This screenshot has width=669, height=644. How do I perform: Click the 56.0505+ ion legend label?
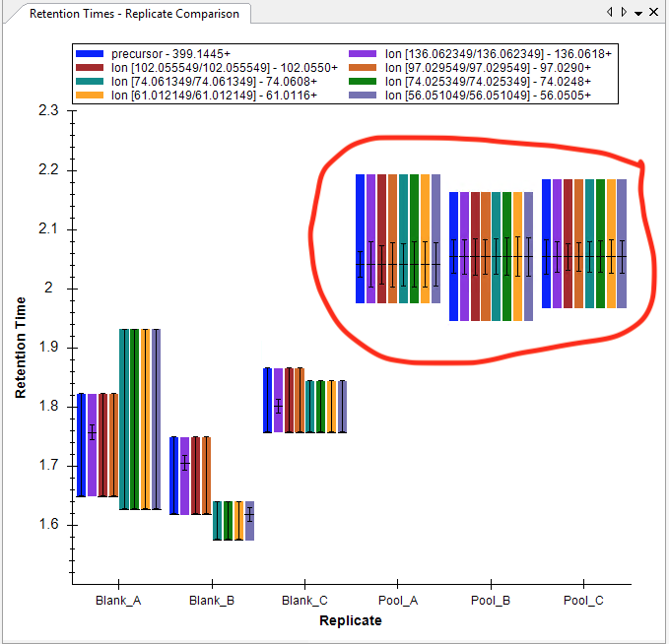(488, 96)
